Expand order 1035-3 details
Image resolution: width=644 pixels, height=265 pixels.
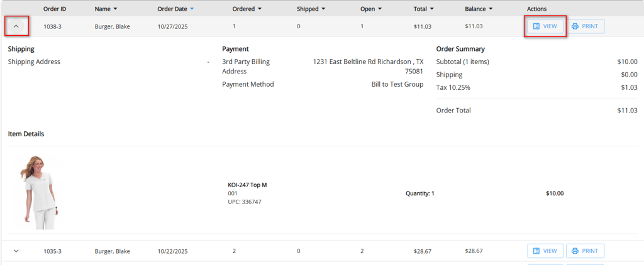coord(16,251)
